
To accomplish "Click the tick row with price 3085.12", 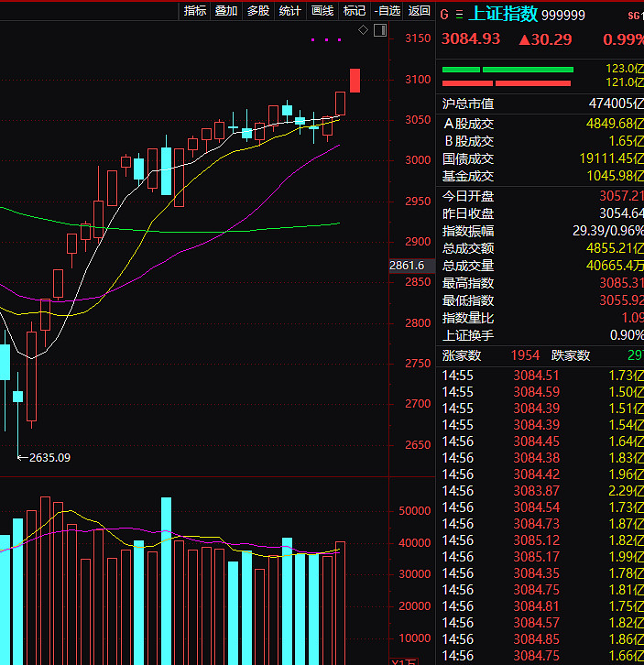I will pos(542,540).
